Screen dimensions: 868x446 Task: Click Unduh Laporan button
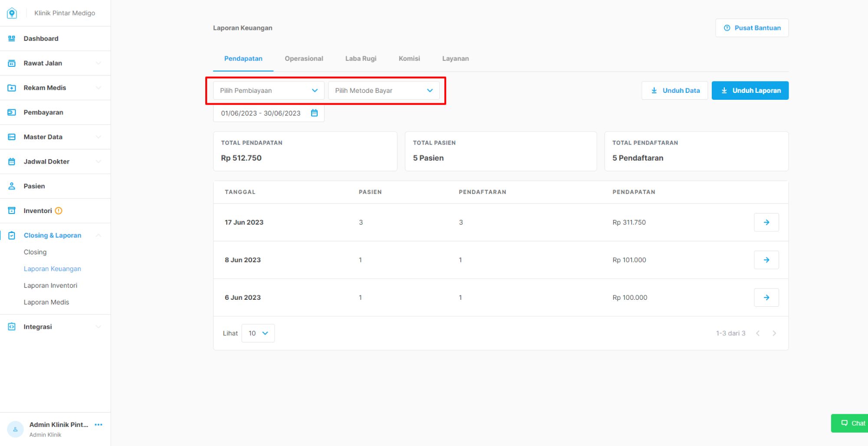[750, 91]
